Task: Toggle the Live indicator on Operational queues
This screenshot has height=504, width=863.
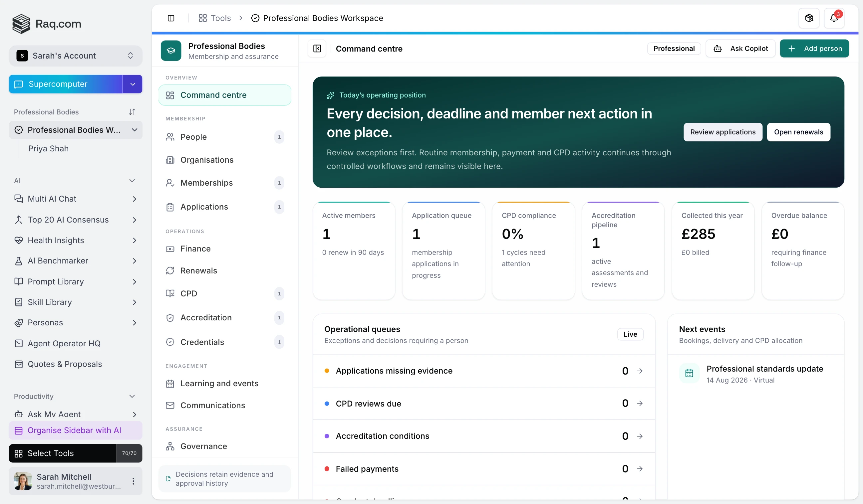Action: (x=630, y=334)
